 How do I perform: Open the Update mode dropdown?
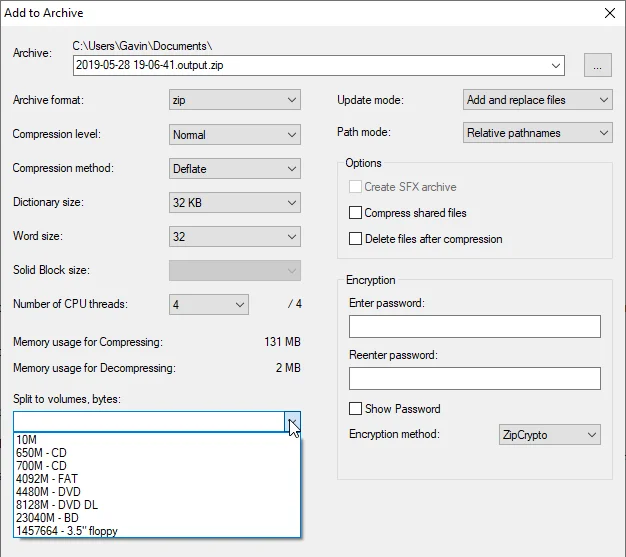[537, 100]
